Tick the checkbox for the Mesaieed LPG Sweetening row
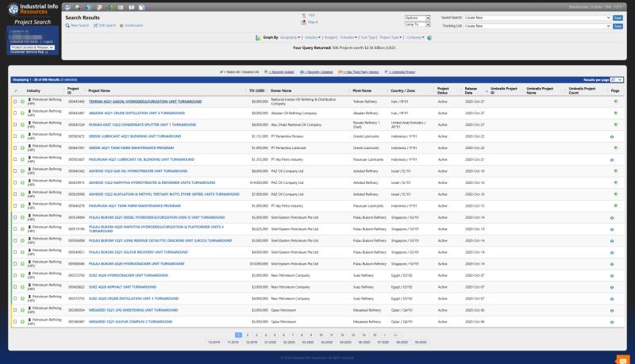 click(15, 310)
